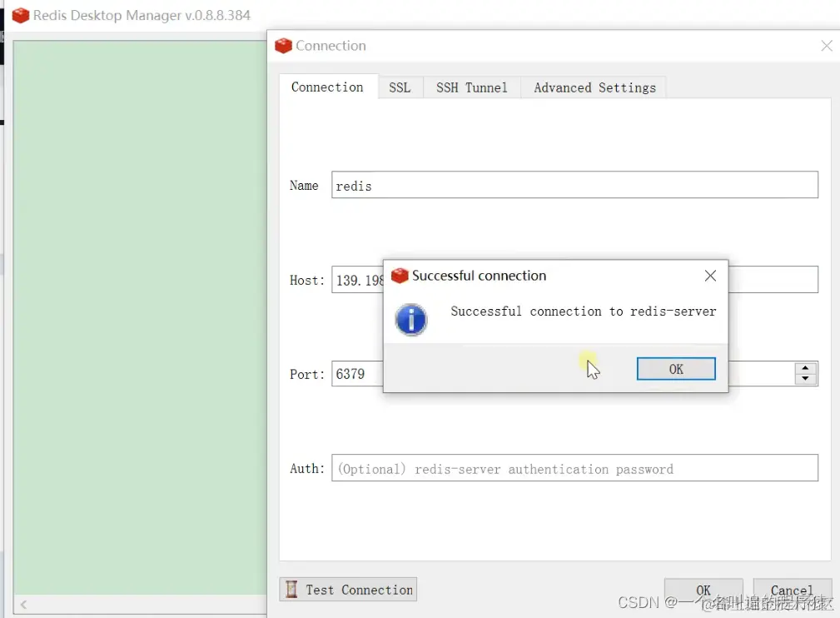Close the Successful connection popup
The height and width of the screenshot is (618, 840).
pos(710,276)
